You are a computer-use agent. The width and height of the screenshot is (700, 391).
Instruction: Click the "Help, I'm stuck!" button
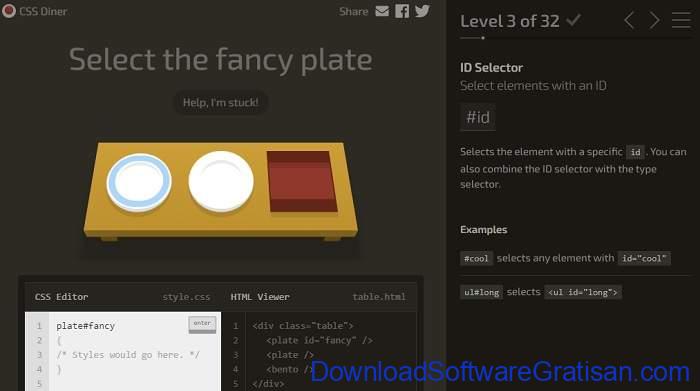coord(221,103)
